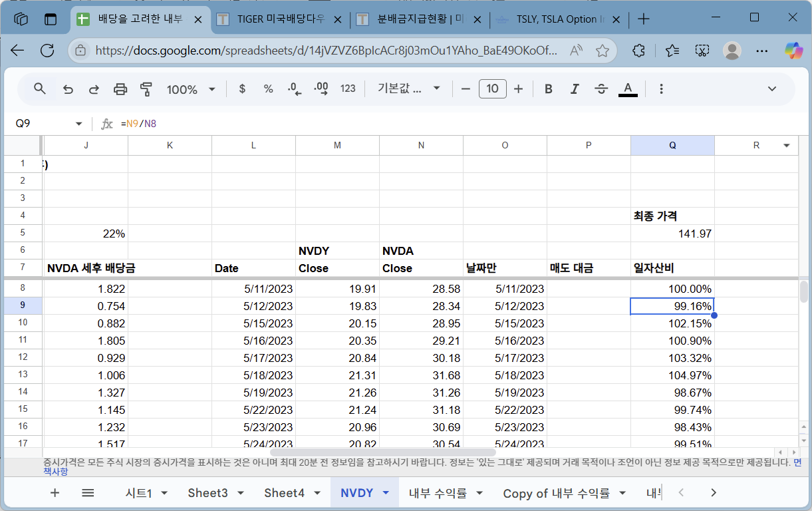
Task: Decrease font size with minus button
Action: [x=466, y=89]
